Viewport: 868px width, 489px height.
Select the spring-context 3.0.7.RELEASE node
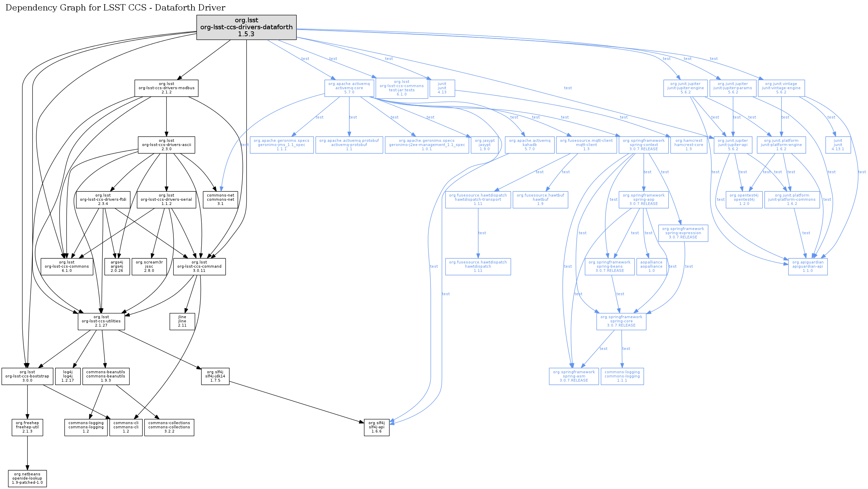coord(644,145)
